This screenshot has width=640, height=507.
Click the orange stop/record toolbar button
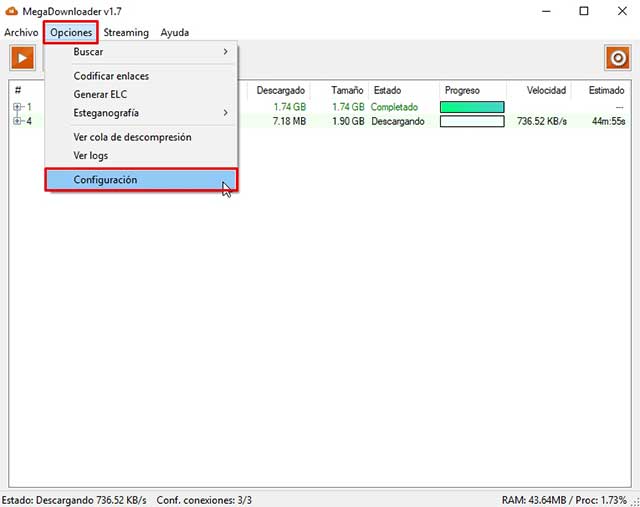[x=618, y=58]
